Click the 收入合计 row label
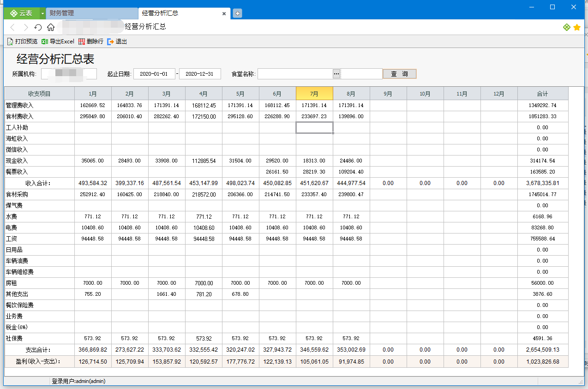The image size is (588, 389). 38,183
